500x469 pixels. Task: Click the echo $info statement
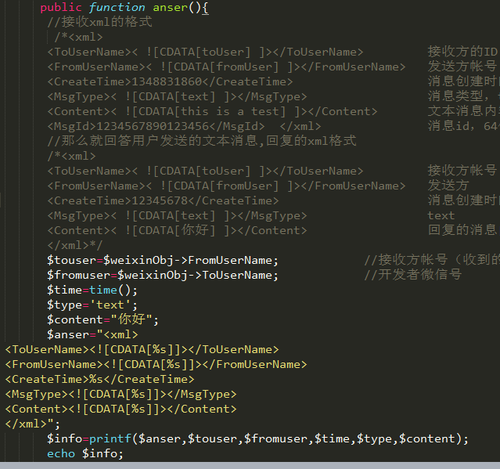(85, 454)
